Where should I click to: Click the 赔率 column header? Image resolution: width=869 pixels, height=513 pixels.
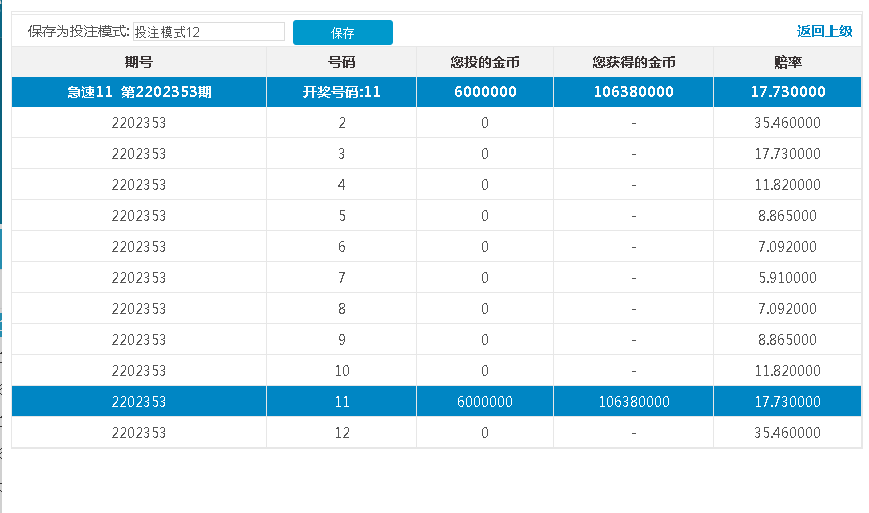coord(787,62)
